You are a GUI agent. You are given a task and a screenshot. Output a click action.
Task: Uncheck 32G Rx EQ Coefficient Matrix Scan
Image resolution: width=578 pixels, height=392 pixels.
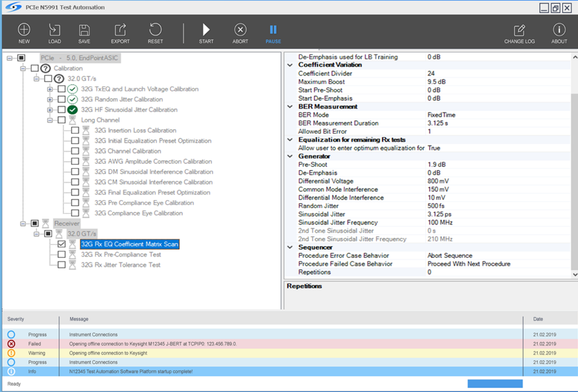pyautogui.click(x=61, y=244)
